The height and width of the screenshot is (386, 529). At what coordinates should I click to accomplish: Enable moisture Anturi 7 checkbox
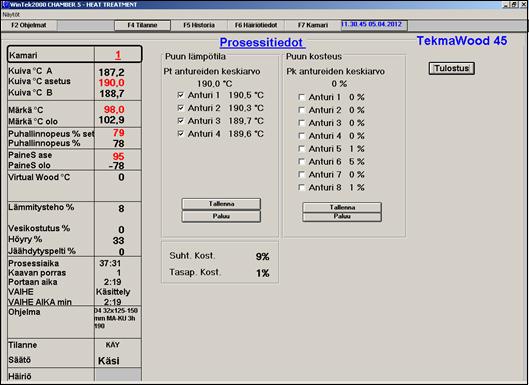tap(302, 174)
